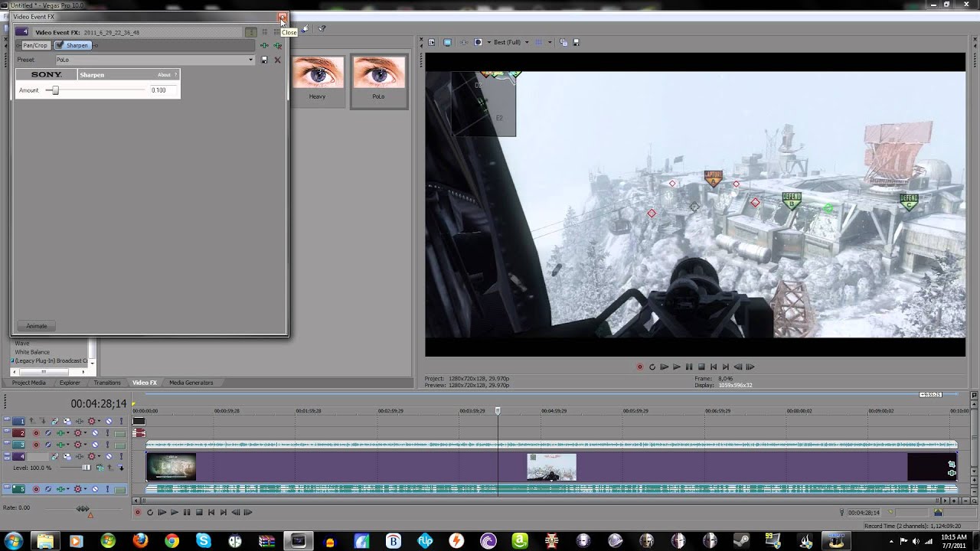Click Pause below the video preview
The image size is (980, 551).
pos(689,367)
